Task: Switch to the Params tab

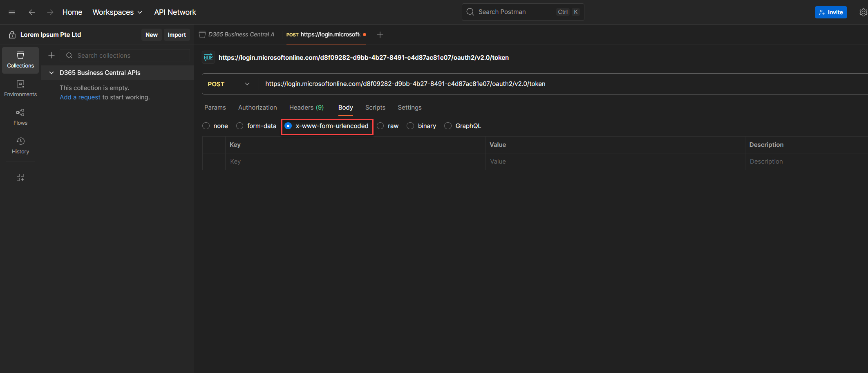Action: click(215, 108)
